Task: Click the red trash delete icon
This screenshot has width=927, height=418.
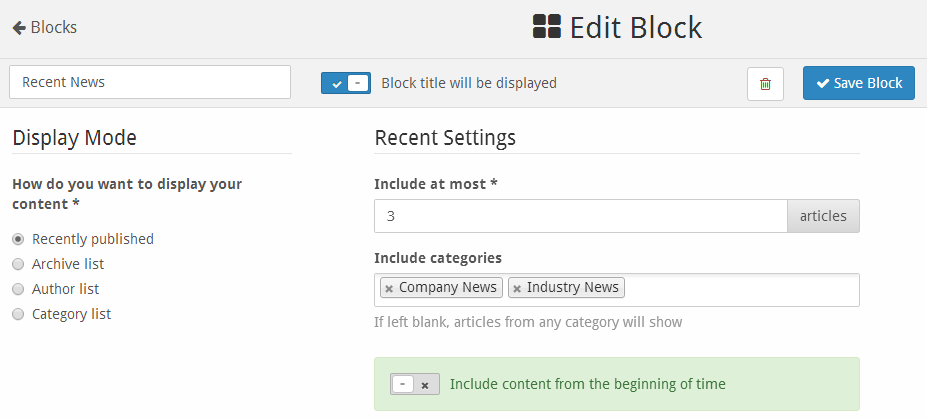Action: tap(765, 84)
